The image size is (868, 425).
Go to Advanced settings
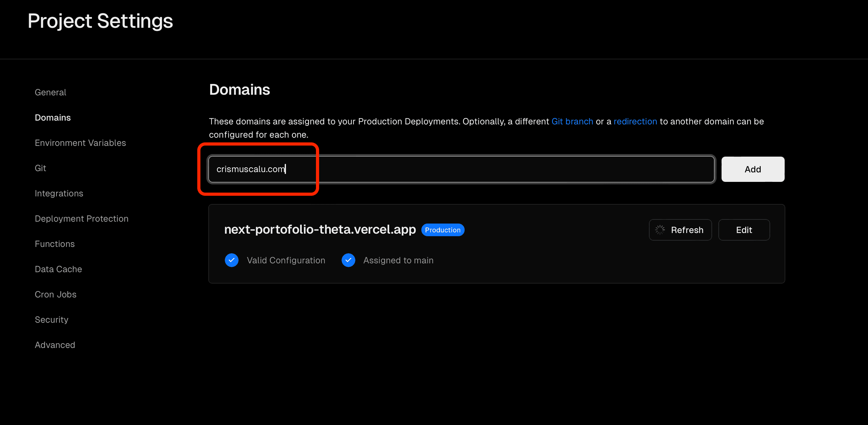(x=55, y=345)
